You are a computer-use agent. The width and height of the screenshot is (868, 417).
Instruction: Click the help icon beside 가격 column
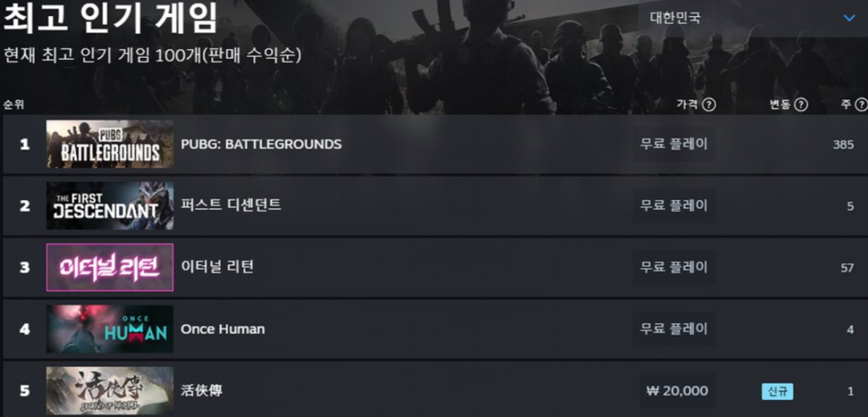coord(709,104)
